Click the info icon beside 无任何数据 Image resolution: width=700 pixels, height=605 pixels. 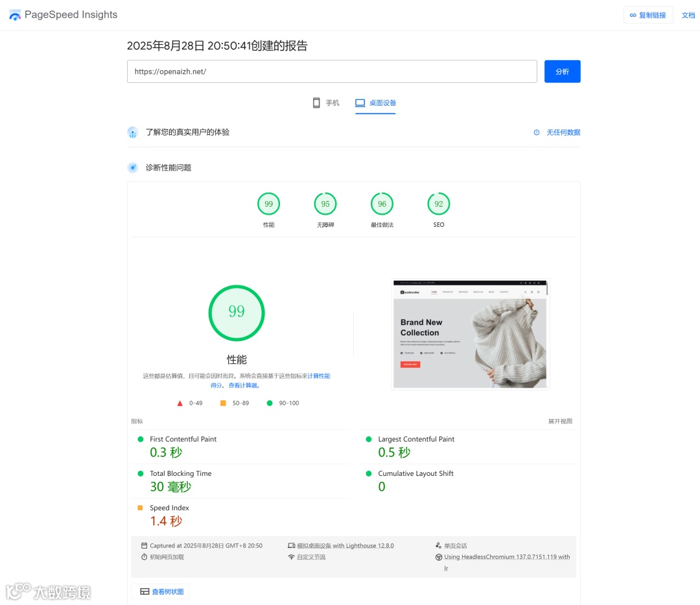pyautogui.click(x=536, y=133)
